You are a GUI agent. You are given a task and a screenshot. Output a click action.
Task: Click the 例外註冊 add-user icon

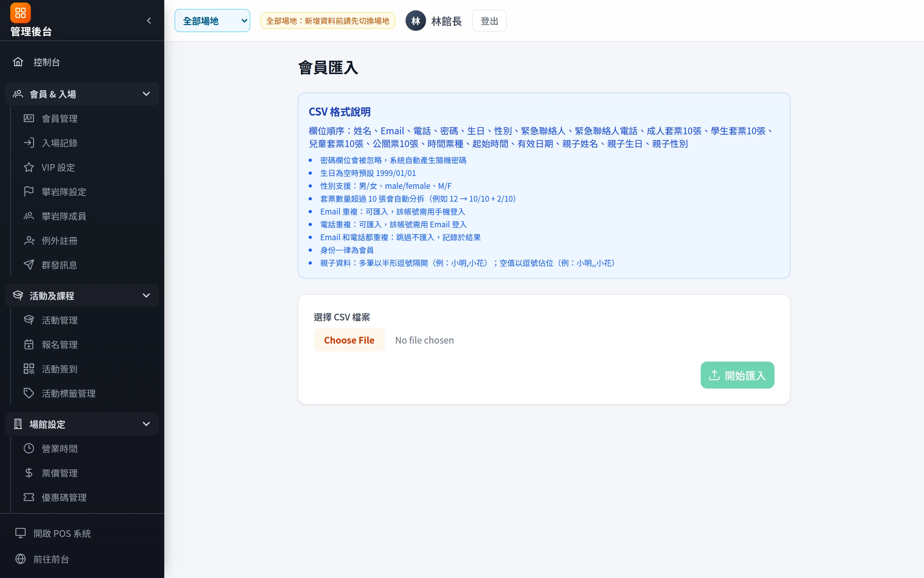[29, 241]
